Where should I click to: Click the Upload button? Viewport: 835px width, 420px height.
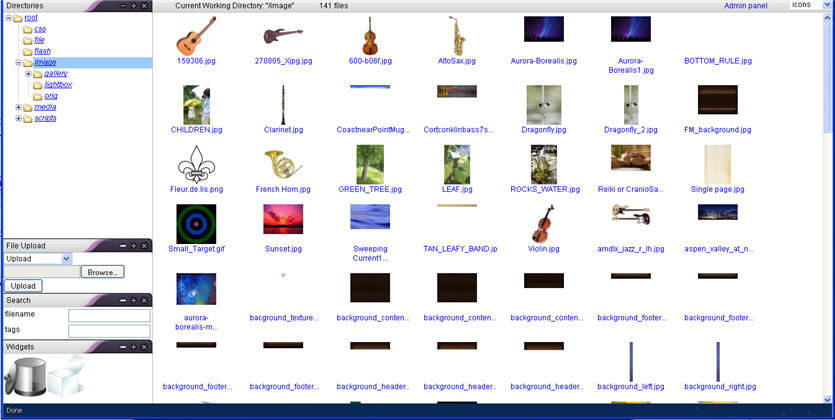(x=22, y=286)
